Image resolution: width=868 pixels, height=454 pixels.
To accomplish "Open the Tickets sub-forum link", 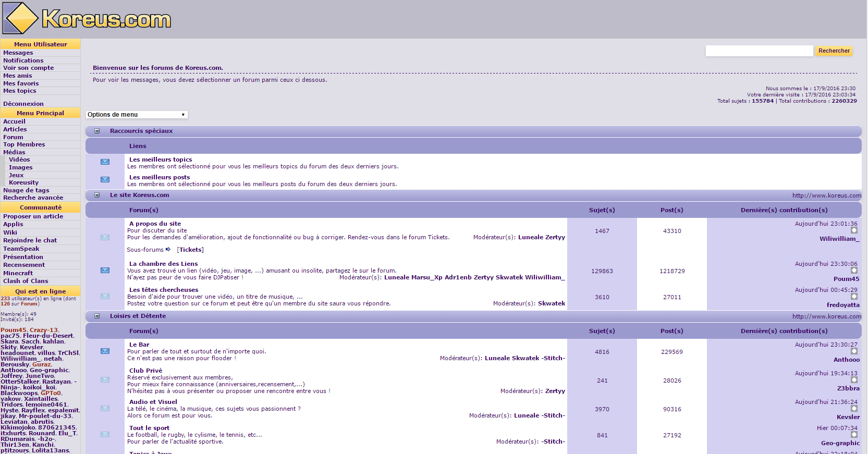I will pos(190,250).
